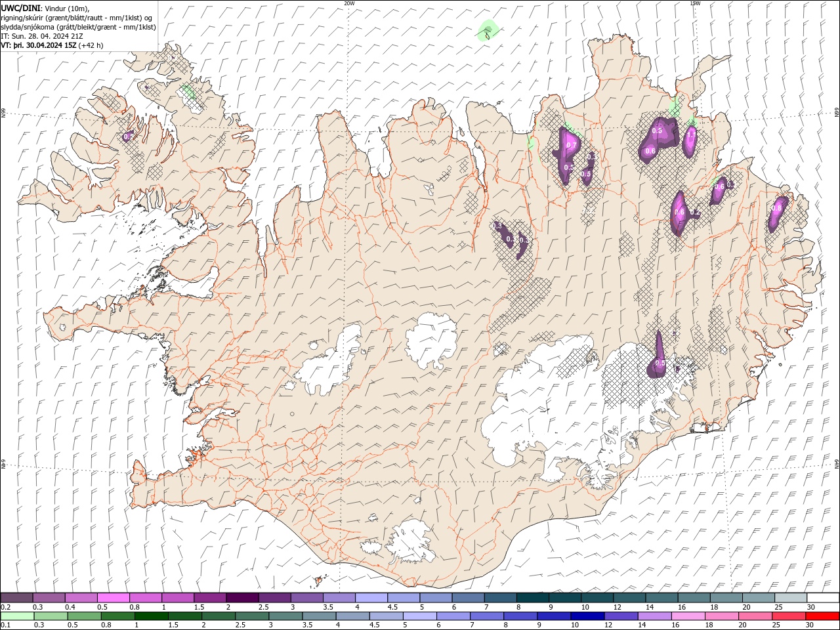Pick the top-row darkest purple swatch labeled 2
Screen dimensions: 840x630
coord(241,598)
